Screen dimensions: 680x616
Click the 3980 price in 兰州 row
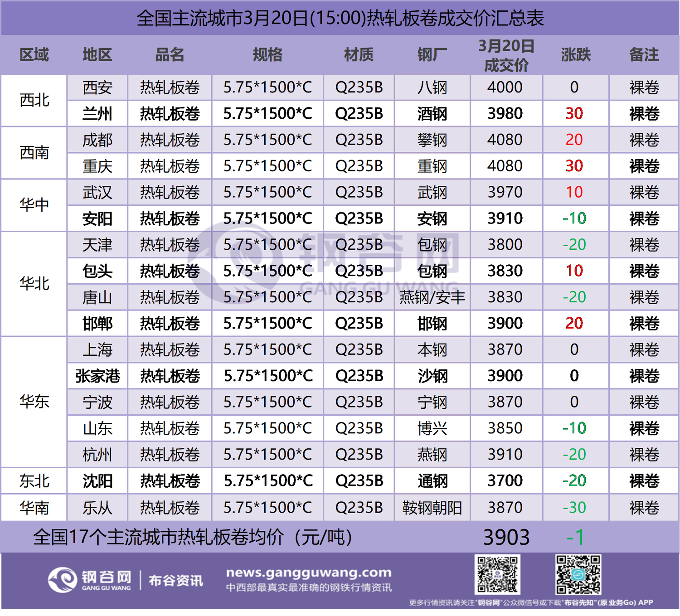(x=505, y=114)
